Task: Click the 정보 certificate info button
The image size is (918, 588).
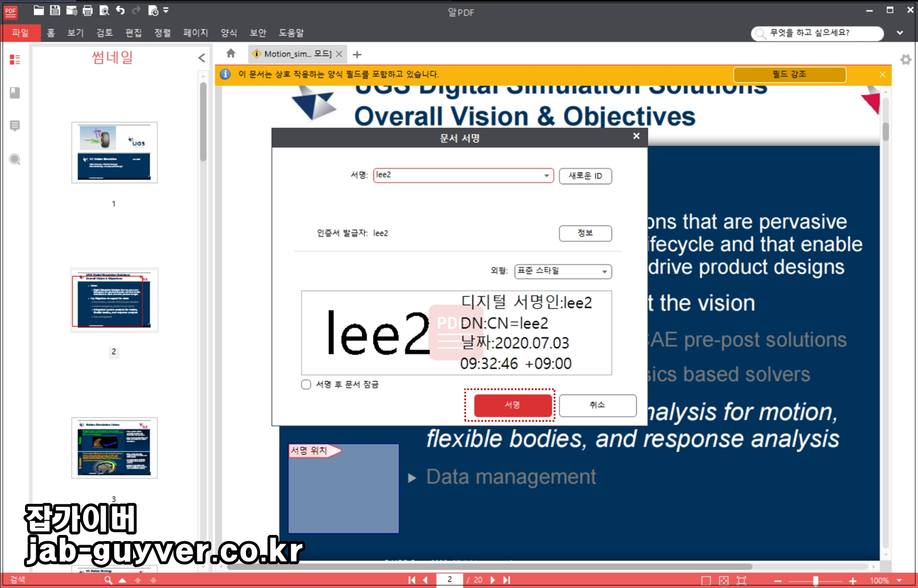Action: [585, 233]
